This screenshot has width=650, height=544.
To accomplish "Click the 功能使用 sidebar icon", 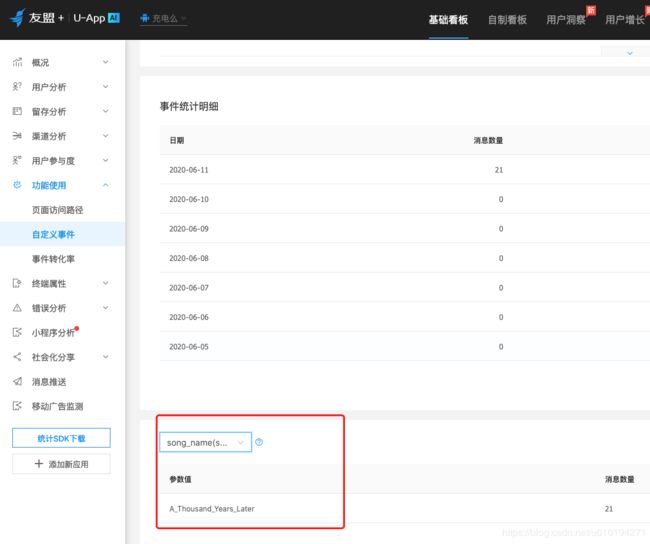I will pyautogui.click(x=17, y=185).
